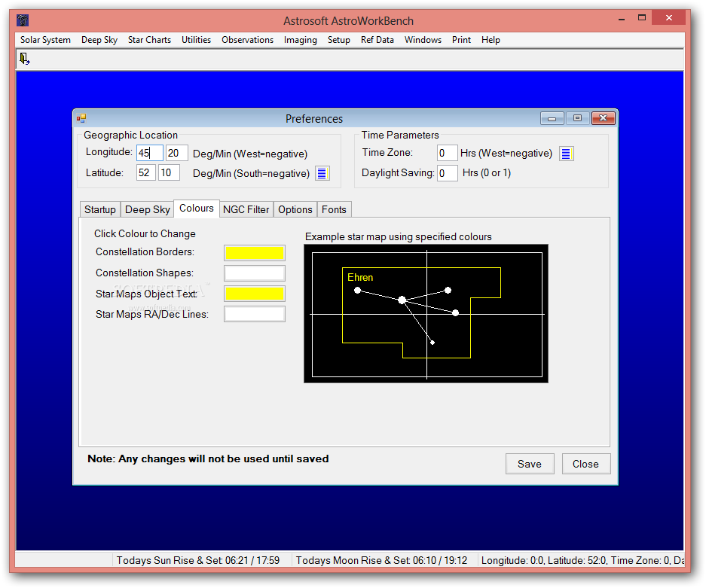Minimize the Preferences window

pos(552,118)
